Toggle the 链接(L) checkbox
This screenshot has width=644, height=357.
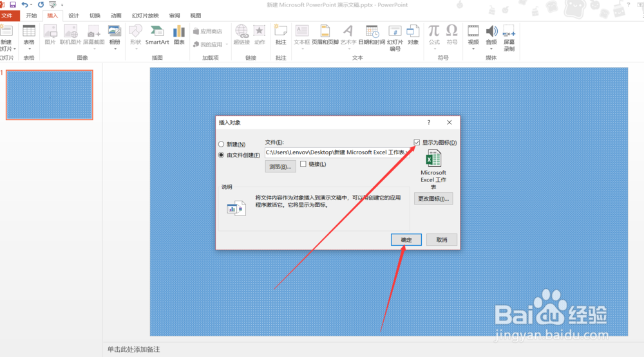click(303, 164)
